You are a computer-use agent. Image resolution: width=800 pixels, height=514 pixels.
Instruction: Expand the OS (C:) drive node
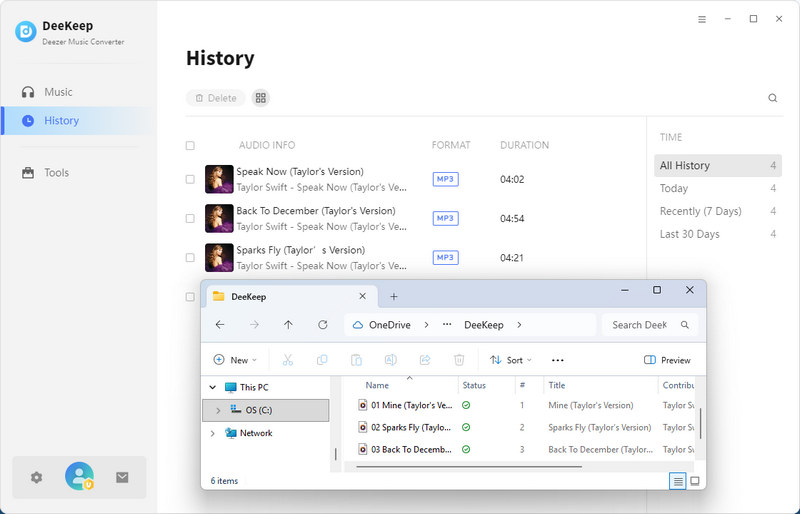[218, 410]
